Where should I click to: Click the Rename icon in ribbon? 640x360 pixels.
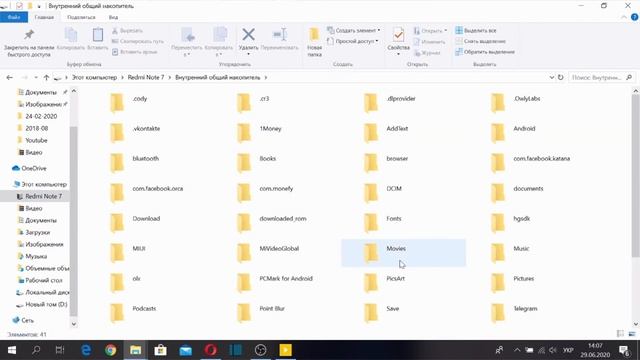pos(280,34)
